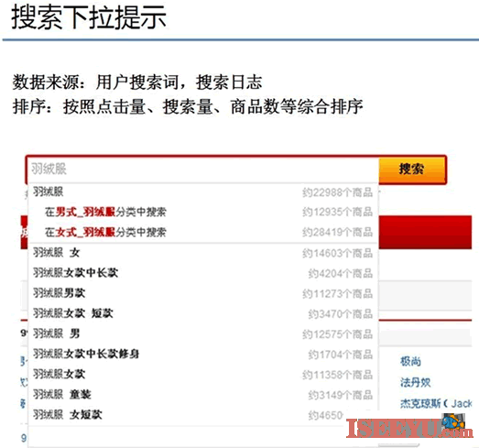The height and width of the screenshot is (448, 479).
Task: Select the first 羽绒服 suggestion
Action: point(203,192)
